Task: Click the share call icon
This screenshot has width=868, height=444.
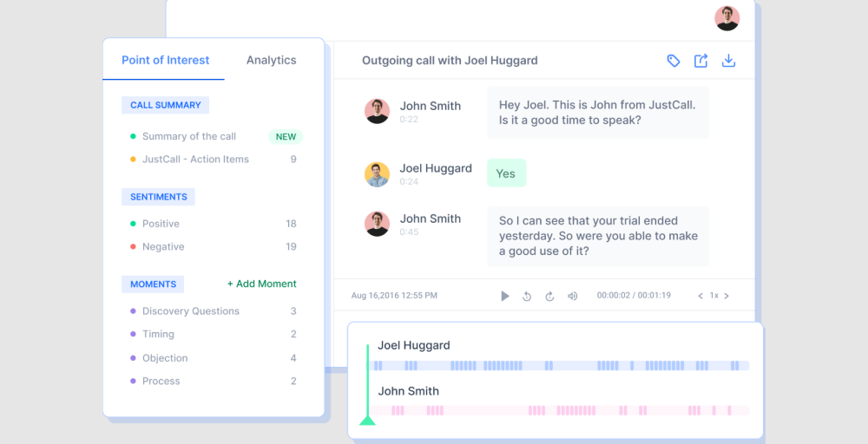Action: point(700,61)
